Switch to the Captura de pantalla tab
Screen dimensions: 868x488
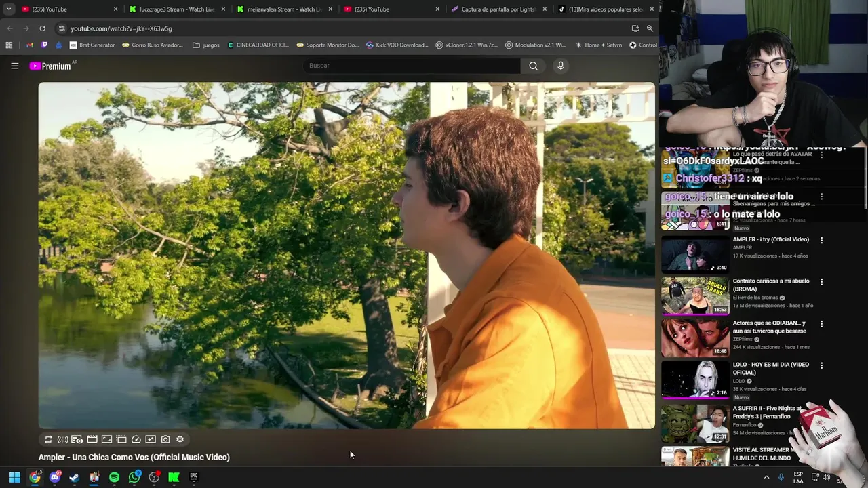[500, 9]
